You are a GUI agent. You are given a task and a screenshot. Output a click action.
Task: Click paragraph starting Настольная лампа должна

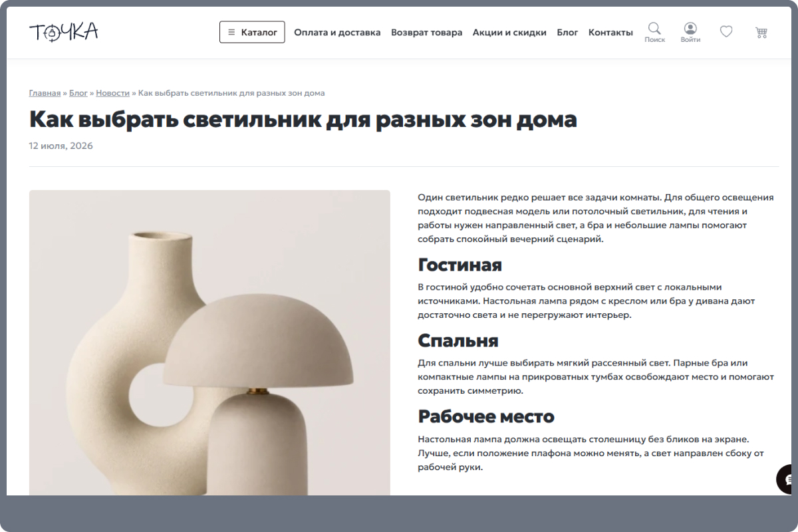[591, 453]
